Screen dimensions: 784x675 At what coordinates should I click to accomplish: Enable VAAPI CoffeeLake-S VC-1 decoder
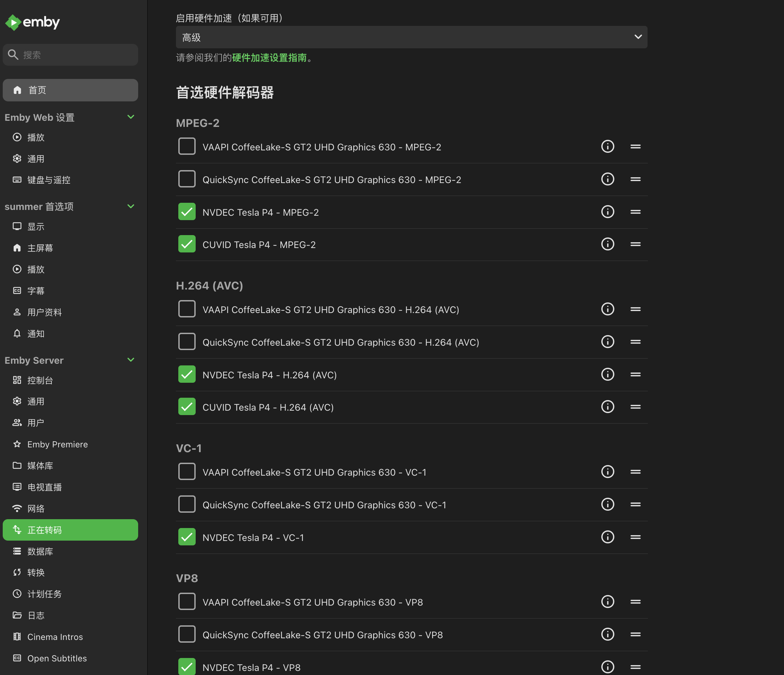coord(187,472)
